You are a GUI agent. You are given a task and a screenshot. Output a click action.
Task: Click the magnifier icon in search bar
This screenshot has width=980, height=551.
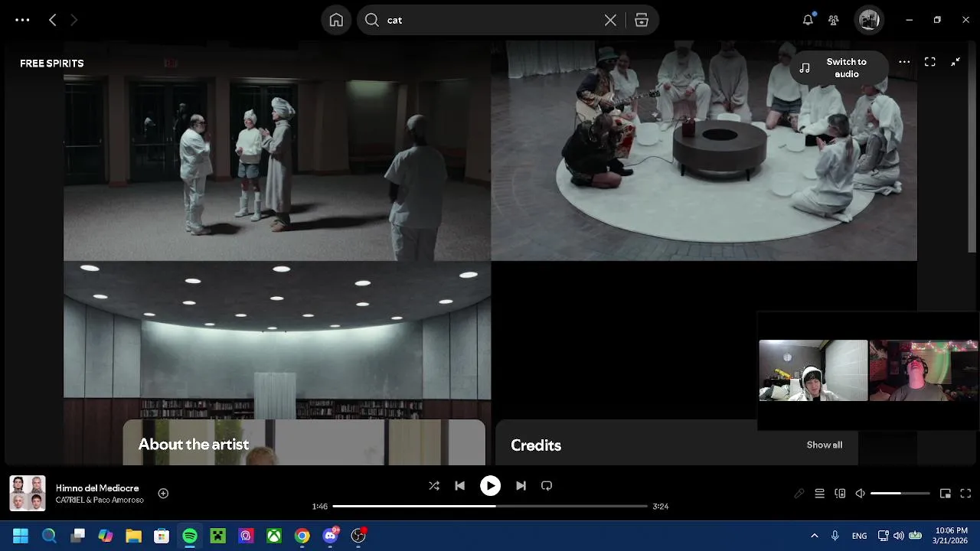(372, 20)
